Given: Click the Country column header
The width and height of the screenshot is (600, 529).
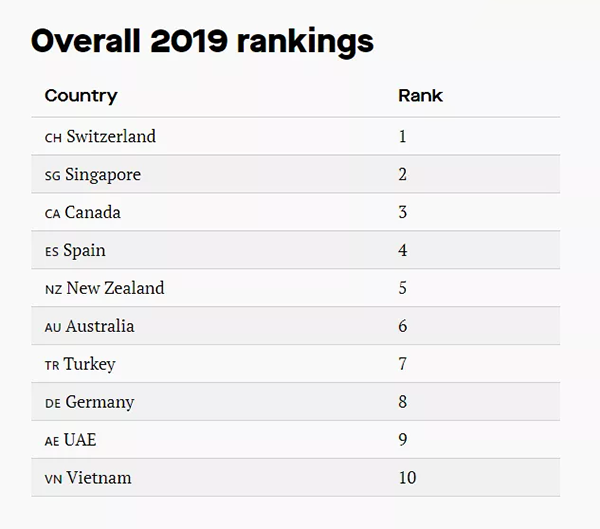Looking at the screenshot, I should tap(81, 96).
